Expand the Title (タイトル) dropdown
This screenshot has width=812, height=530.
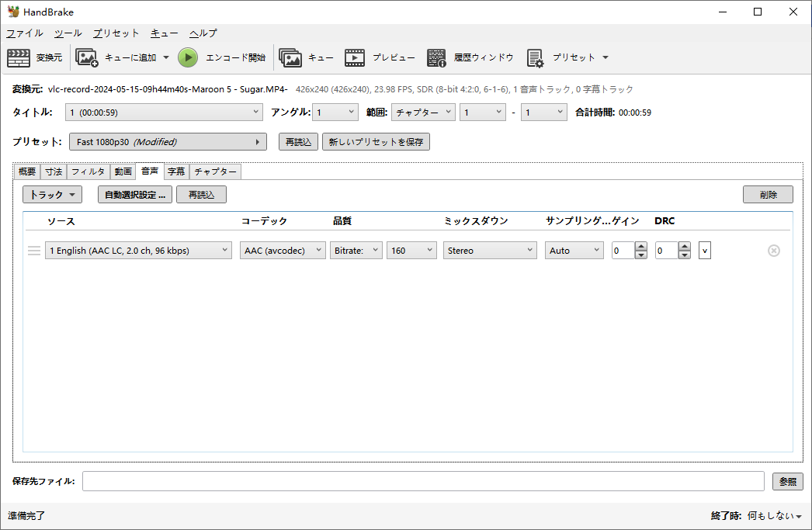click(x=165, y=113)
